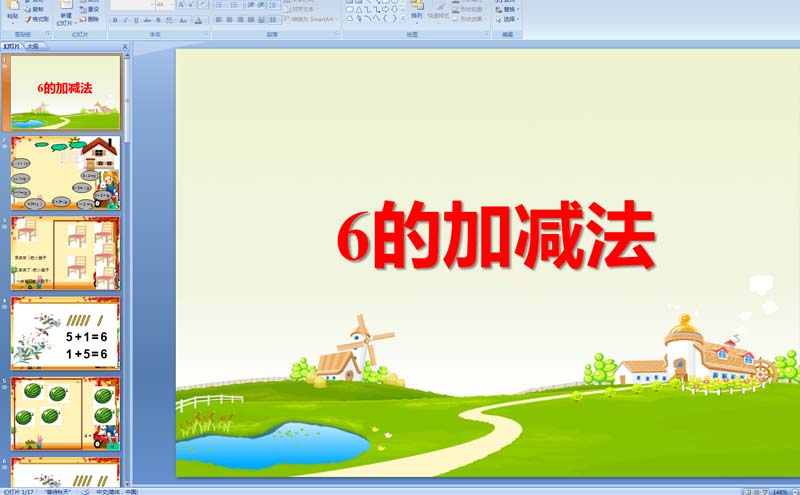
Task: Toggle Italic formatting
Action: click(x=126, y=20)
